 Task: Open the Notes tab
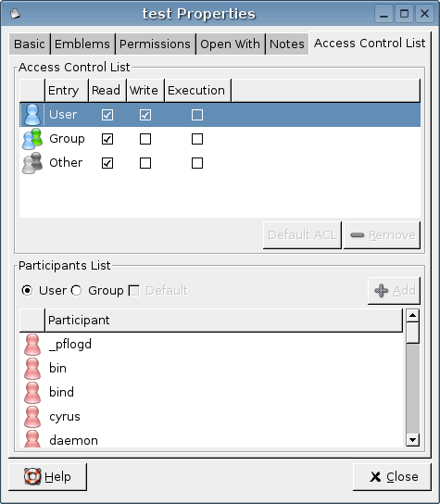click(x=286, y=44)
